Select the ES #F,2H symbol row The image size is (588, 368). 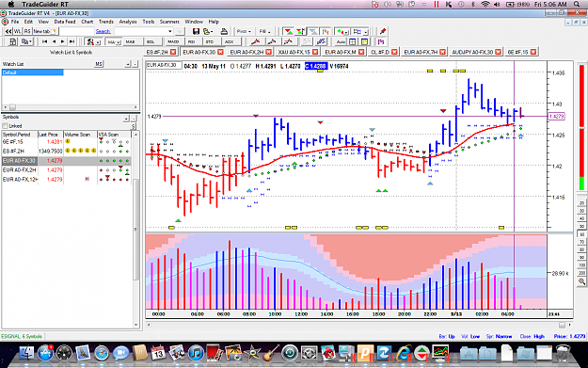click(x=67, y=152)
